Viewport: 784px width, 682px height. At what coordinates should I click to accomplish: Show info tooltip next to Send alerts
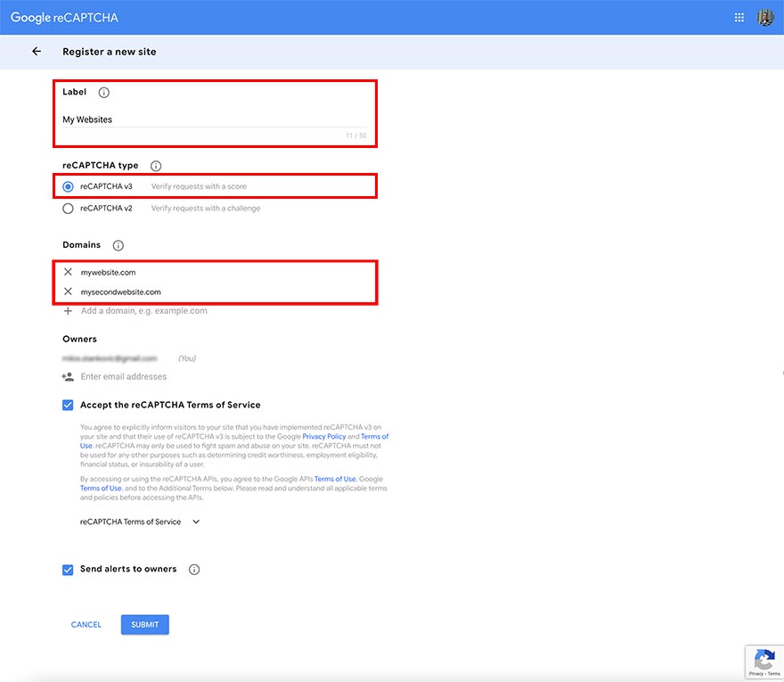(x=194, y=570)
